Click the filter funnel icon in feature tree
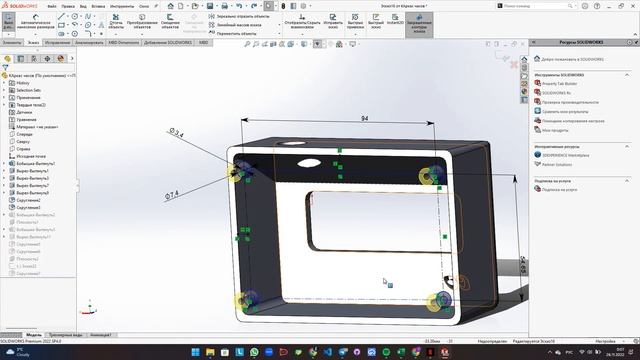 tap(5, 68)
